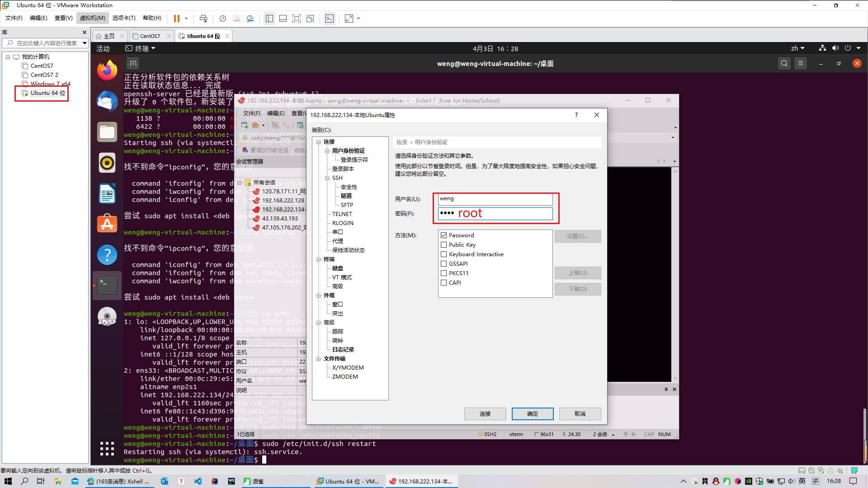Image resolution: width=868 pixels, height=488 pixels.
Task: Click the terminal search magnifier icon
Action: 784,64
